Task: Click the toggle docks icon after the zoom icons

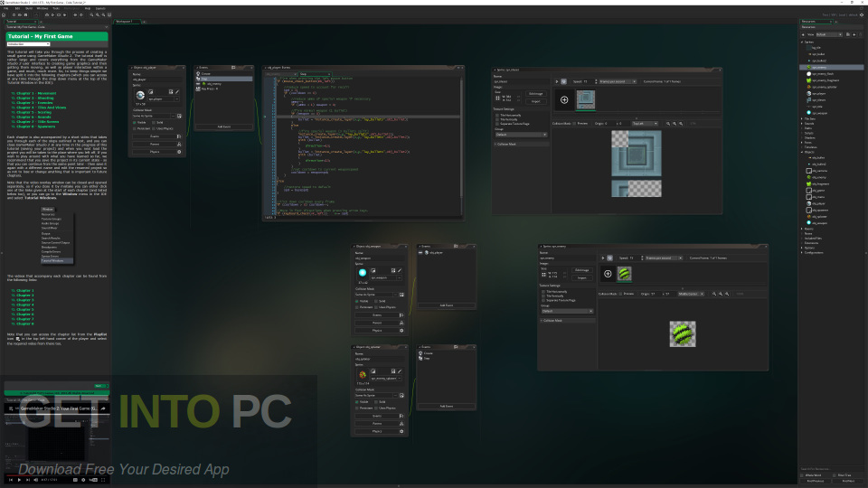Action: point(109,15)
